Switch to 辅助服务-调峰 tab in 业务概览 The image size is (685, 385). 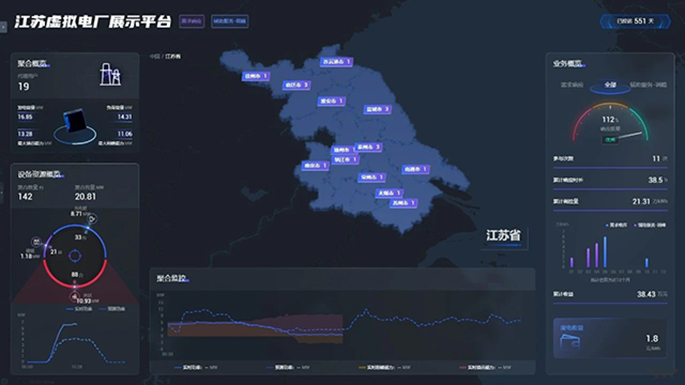click(648, 84)
